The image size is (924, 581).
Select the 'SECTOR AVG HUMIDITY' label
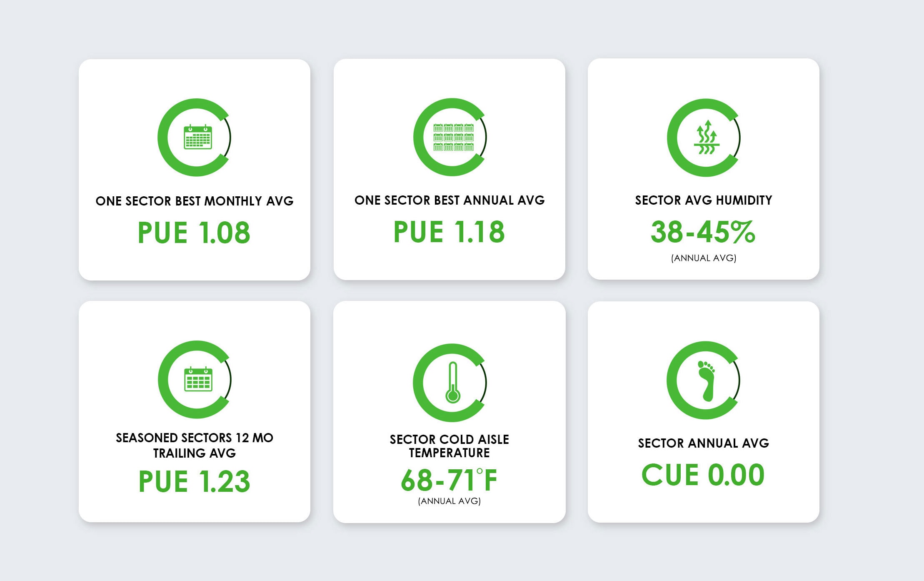tap(704, 200)
